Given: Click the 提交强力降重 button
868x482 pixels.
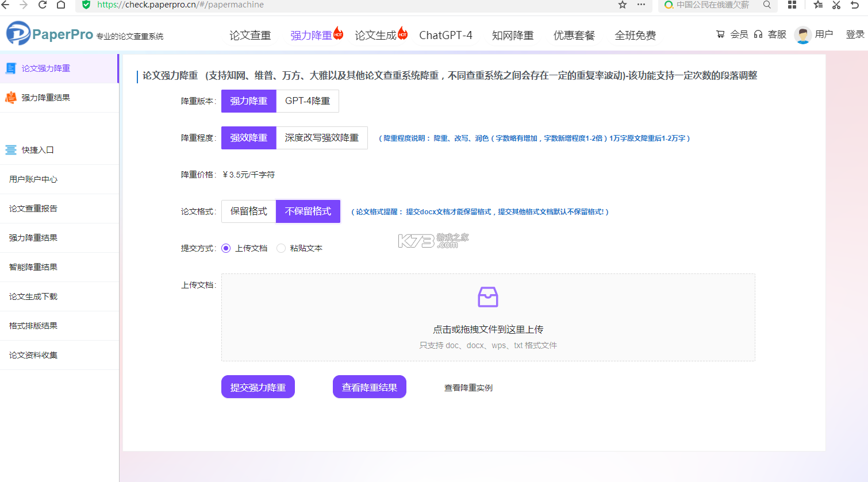Looking at the screenshot, I should tap(258, 387).
